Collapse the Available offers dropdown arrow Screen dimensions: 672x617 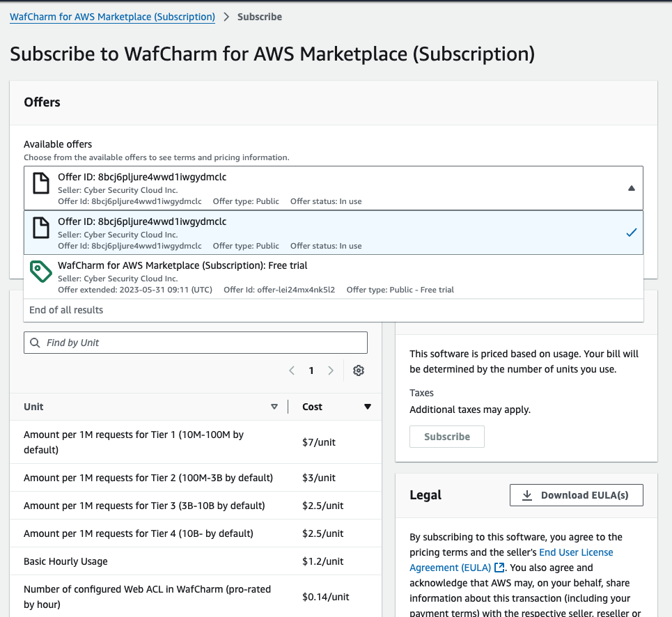[x=631, y=188]
